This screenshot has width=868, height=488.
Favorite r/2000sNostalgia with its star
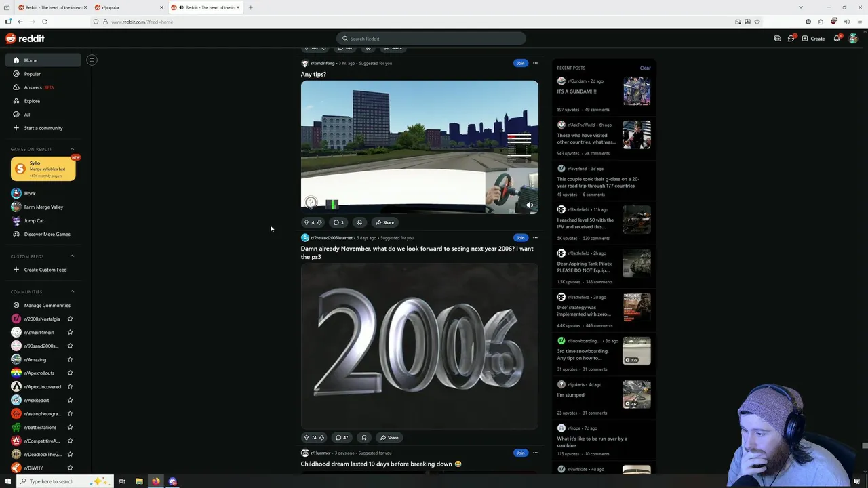(70, 319)
